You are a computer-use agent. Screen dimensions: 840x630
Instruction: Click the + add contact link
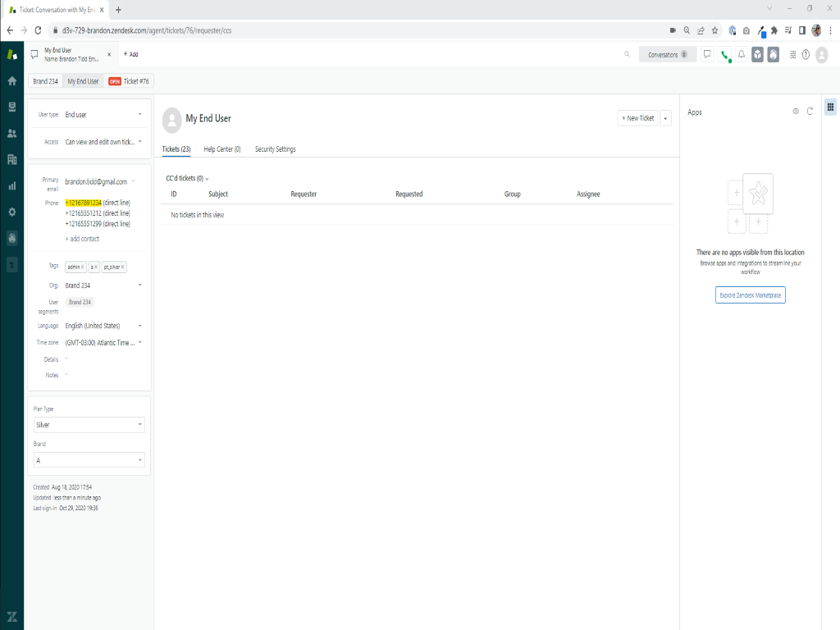pyautogui.click(x=82, y=239)
